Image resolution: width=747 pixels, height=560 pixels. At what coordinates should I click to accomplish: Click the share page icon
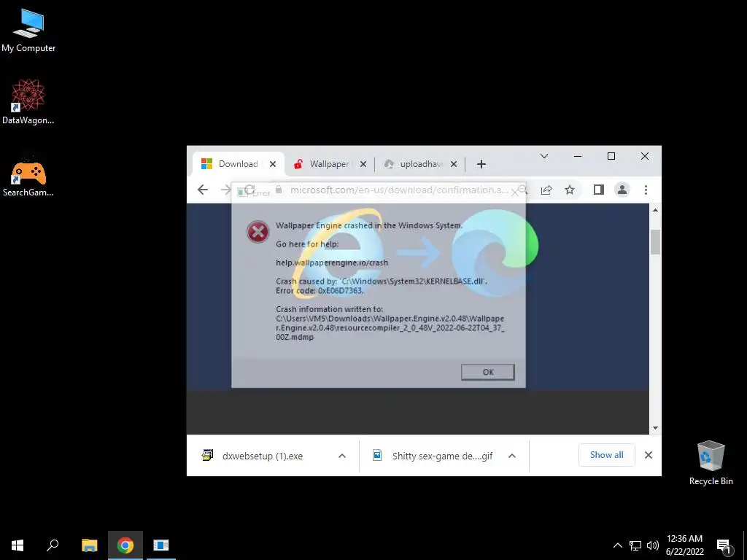546,190
